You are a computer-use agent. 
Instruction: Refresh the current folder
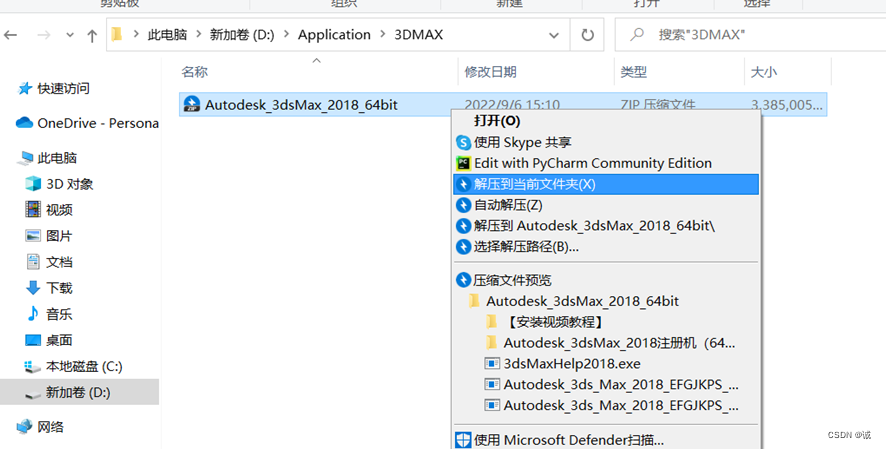588,35
